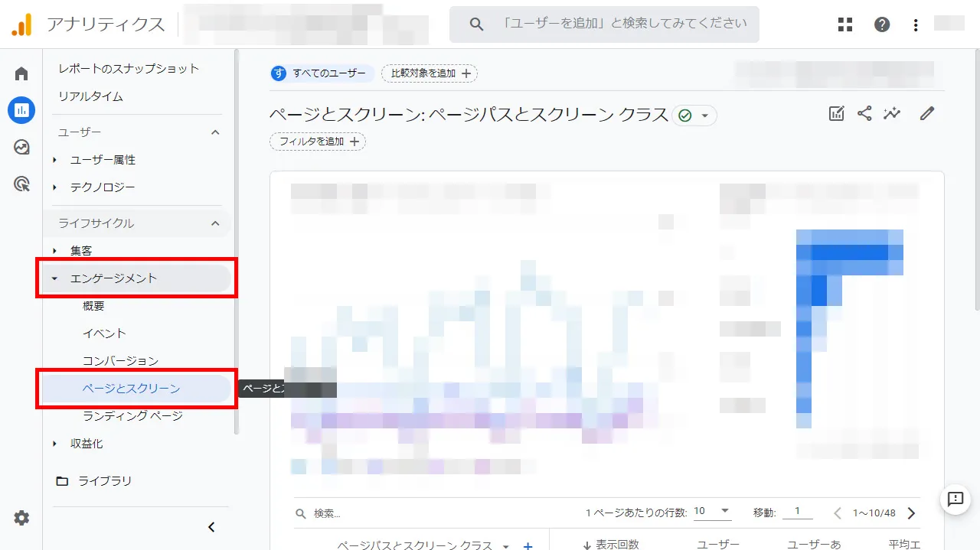Click the 比較対象を追加 button

pos(429,73)
